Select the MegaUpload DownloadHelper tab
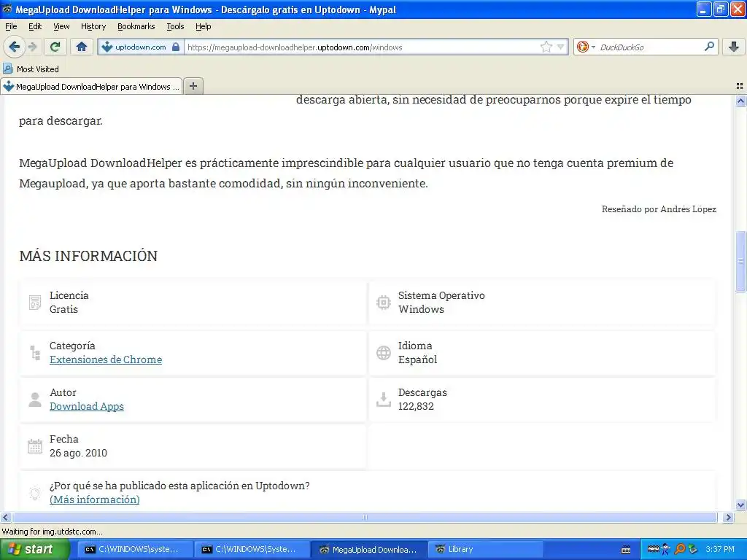 point(91,86)
